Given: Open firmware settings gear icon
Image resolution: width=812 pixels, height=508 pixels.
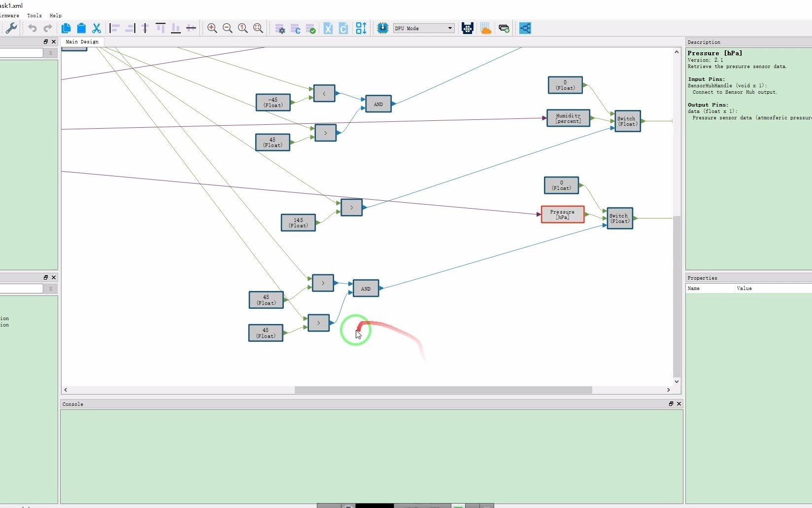Looking at the screenshot, I should click(x=280, y=28).
